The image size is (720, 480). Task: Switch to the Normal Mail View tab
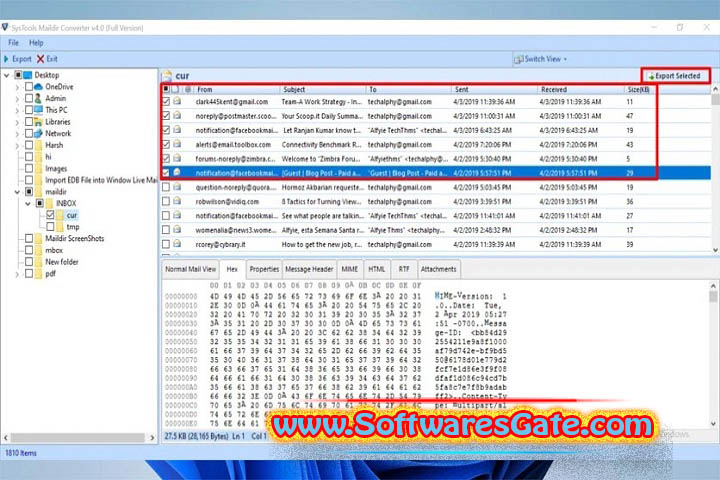[x=190, y=269]
